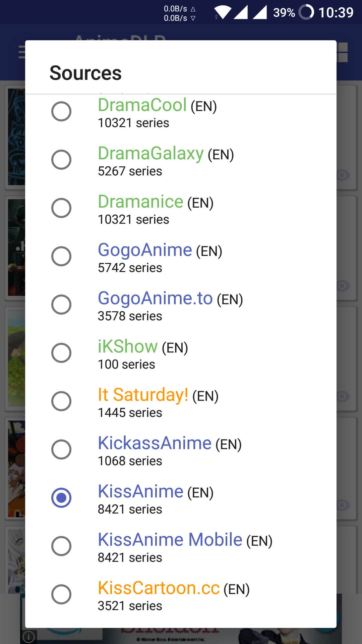Tap the hamburger menu icon behind dialog
The height and width of the screenshot is (644, 362).
pos(22,52)
